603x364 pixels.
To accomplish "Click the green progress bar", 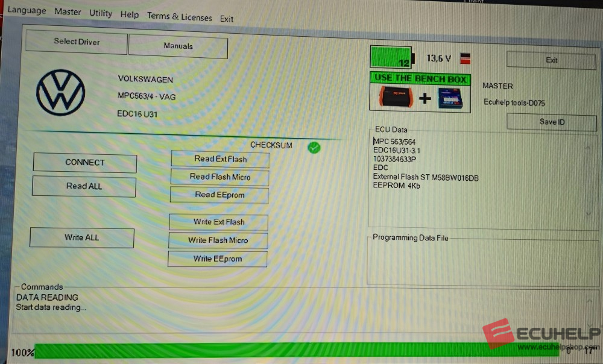I will point(301,351).
